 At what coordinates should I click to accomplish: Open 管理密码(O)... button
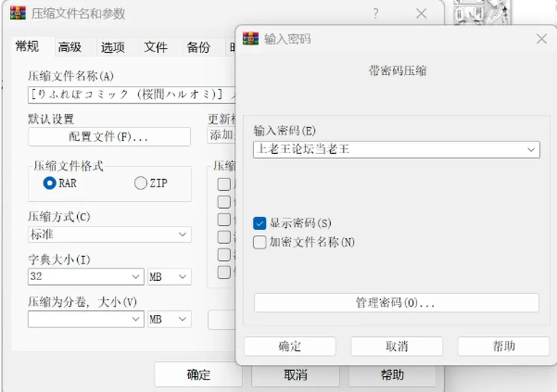[x=396, y=303]
